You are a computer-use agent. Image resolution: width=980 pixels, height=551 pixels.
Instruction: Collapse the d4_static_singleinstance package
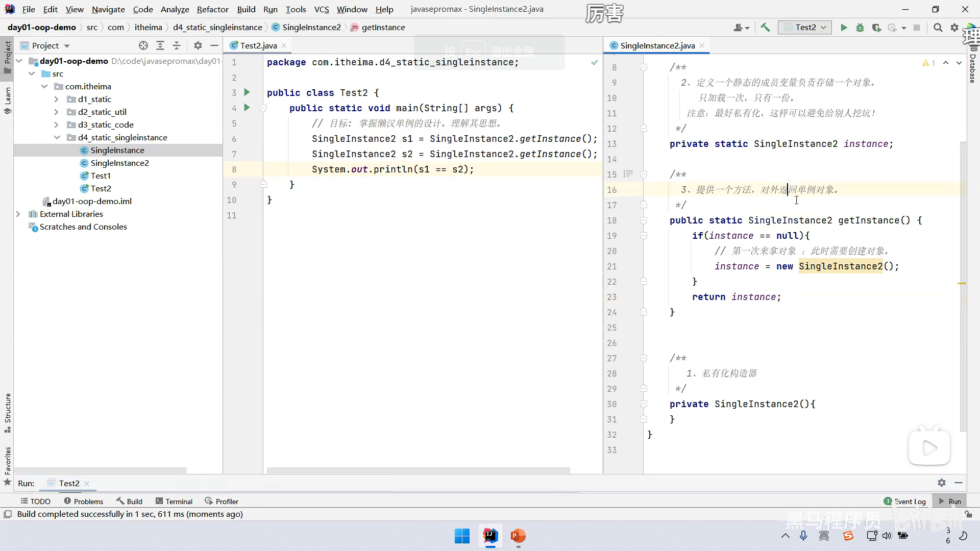pos(57,137)
